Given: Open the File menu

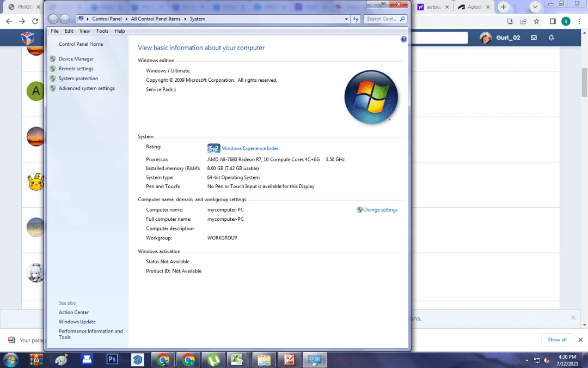Looking at the screenshot, I should (55, 31).
